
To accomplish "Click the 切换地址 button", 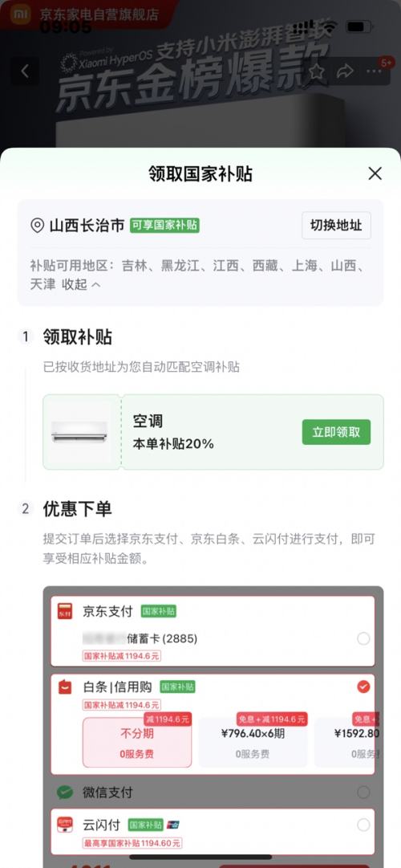I will click(336, 226).
